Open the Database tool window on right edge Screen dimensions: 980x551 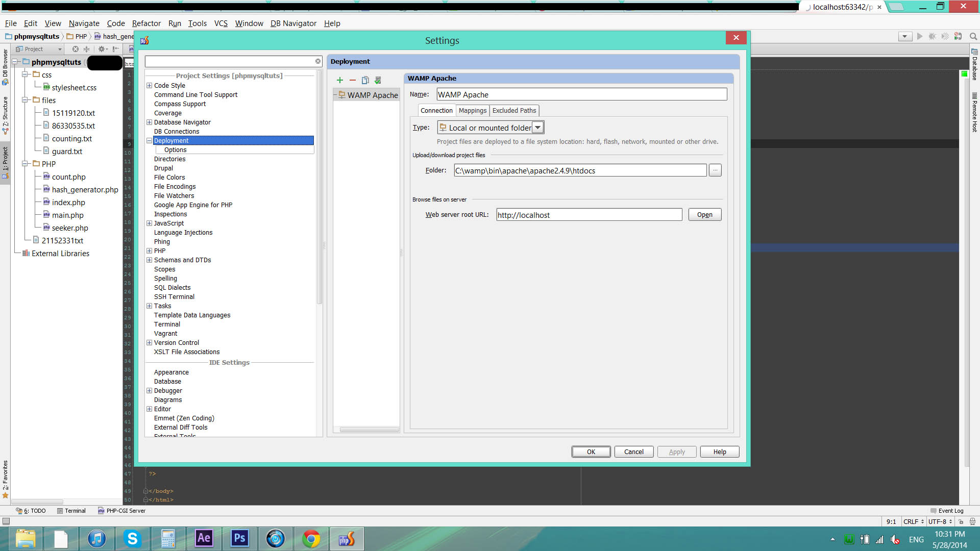(x=974, y=64)
